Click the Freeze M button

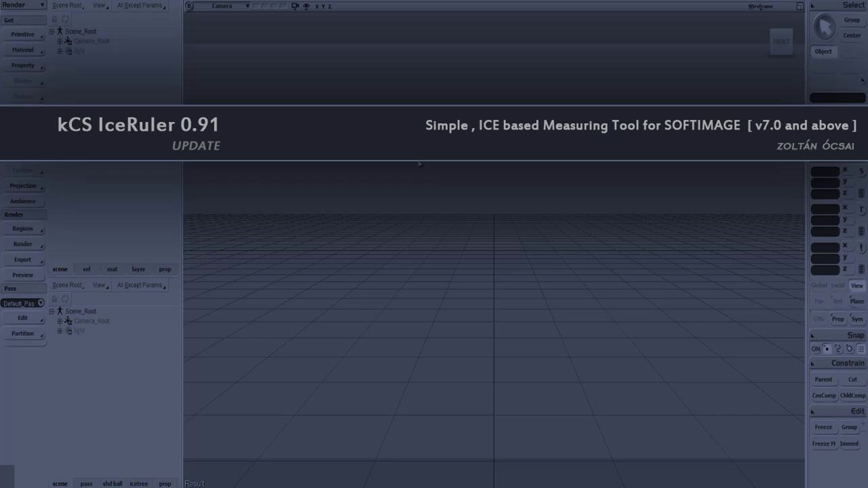[824, 444]
